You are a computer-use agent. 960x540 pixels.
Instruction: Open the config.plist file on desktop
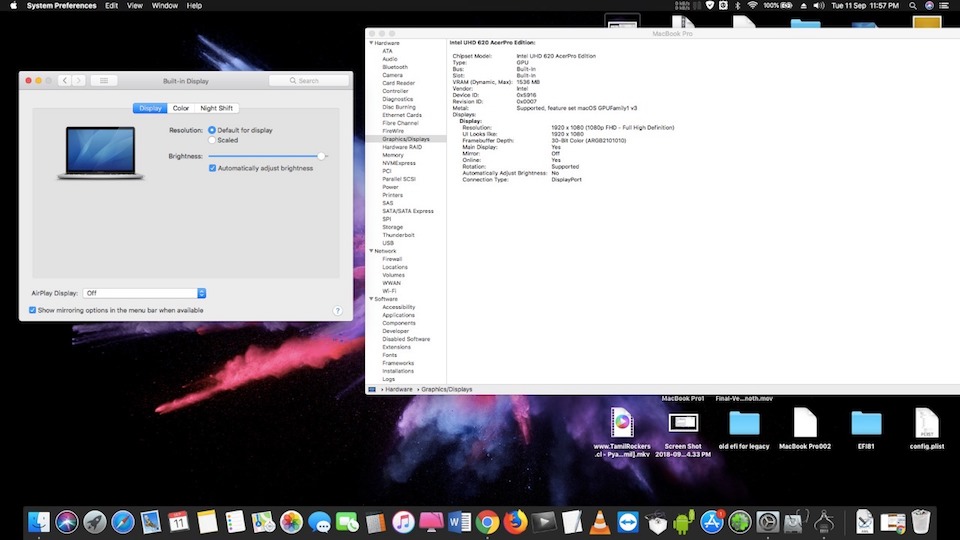coord(926,424)
